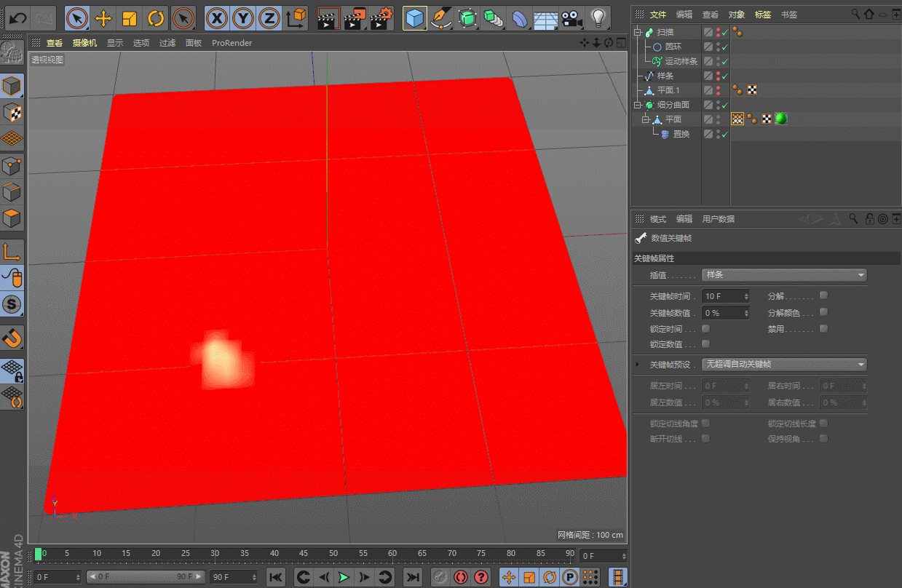
Task: Open the 关键帧预设 dropdown
Action: (x=783, y=365)
